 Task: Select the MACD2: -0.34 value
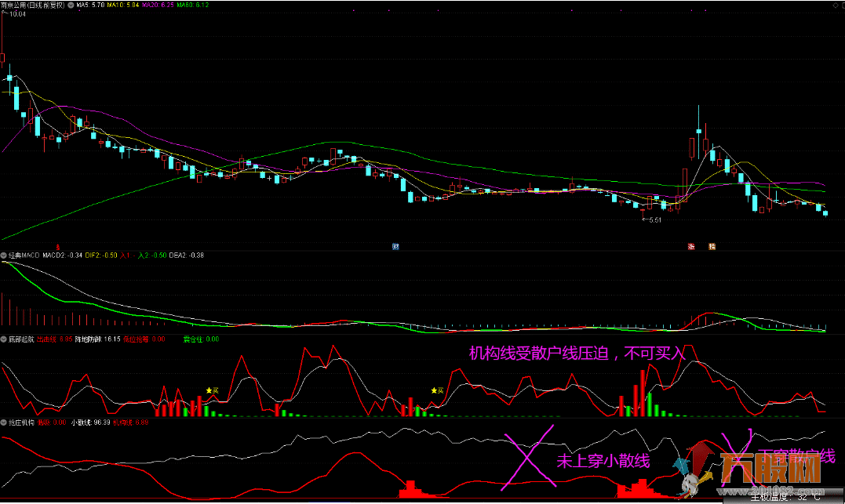coord(63,256)
